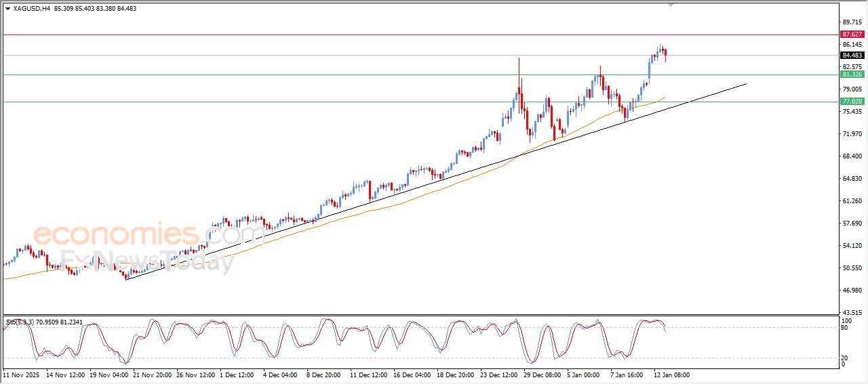Click the 12 Jan 08:00 time label
868x384 pixels.
click(671, 375)
